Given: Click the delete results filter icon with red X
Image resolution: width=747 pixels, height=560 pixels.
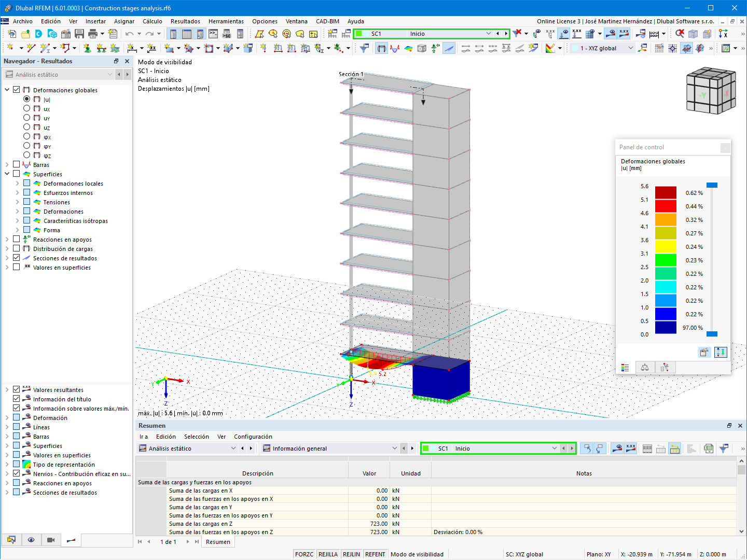Looking at the screenshot, I should click(517, 34).
